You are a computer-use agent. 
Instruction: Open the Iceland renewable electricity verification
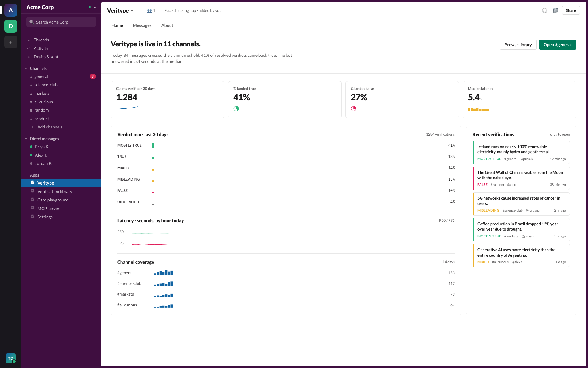(x=521, y=152)
